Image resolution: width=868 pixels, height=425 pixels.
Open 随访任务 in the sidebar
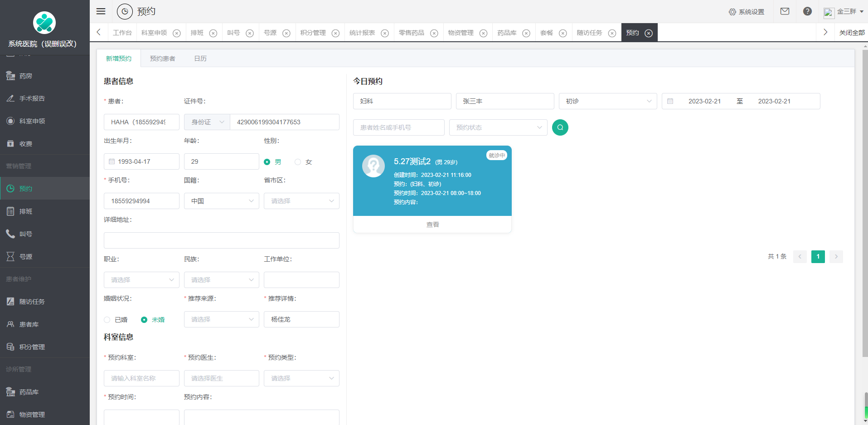[45, 302]
